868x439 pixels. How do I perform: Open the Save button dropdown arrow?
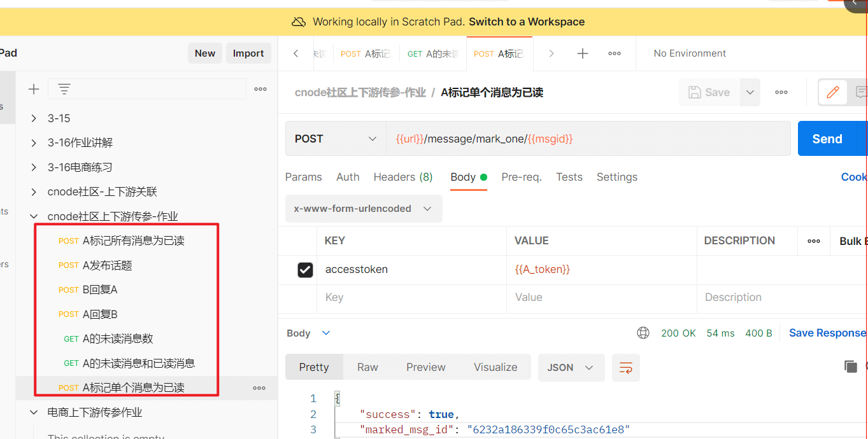750,92
